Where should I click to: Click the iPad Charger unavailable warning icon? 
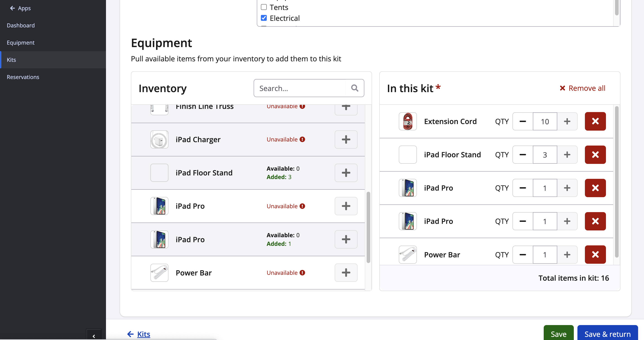click(x=302, y=139)
